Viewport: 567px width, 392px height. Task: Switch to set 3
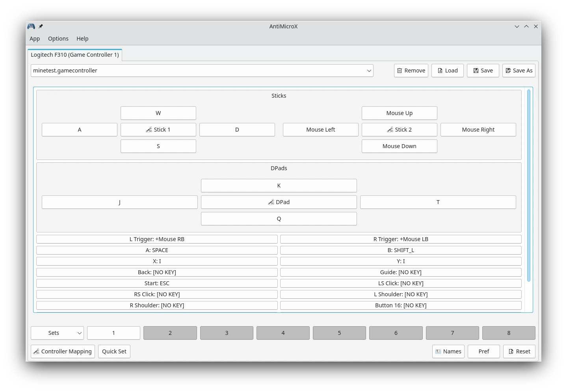pos(227,333)
